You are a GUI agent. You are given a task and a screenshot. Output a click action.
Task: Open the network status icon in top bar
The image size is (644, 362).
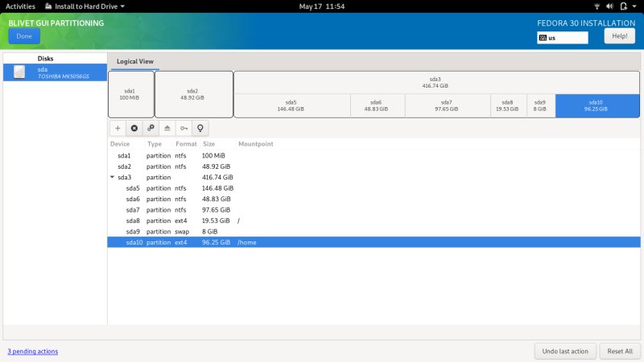597,6
